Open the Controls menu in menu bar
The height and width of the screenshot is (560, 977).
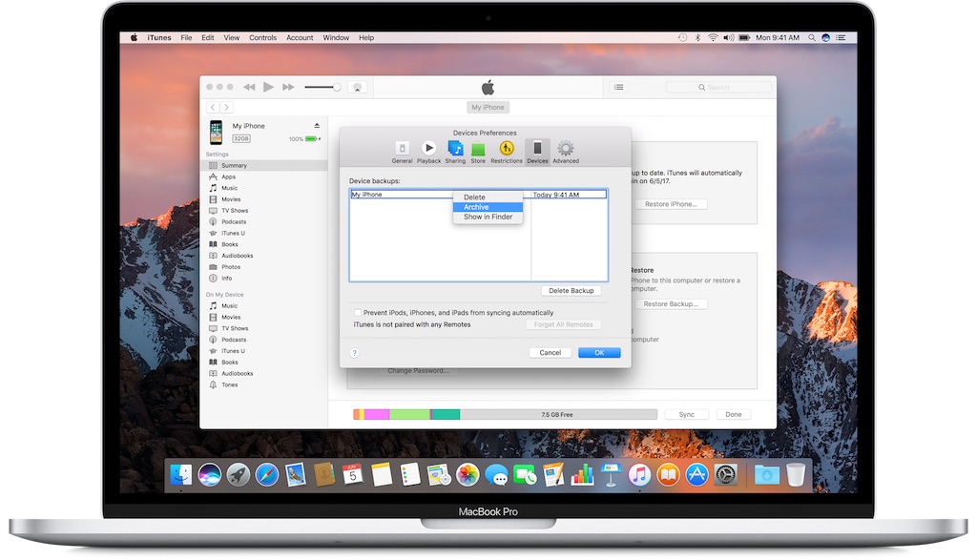262,38
